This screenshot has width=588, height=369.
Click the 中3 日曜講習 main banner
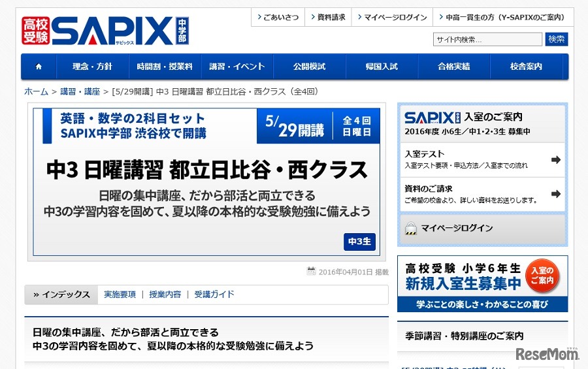(206, 182)
